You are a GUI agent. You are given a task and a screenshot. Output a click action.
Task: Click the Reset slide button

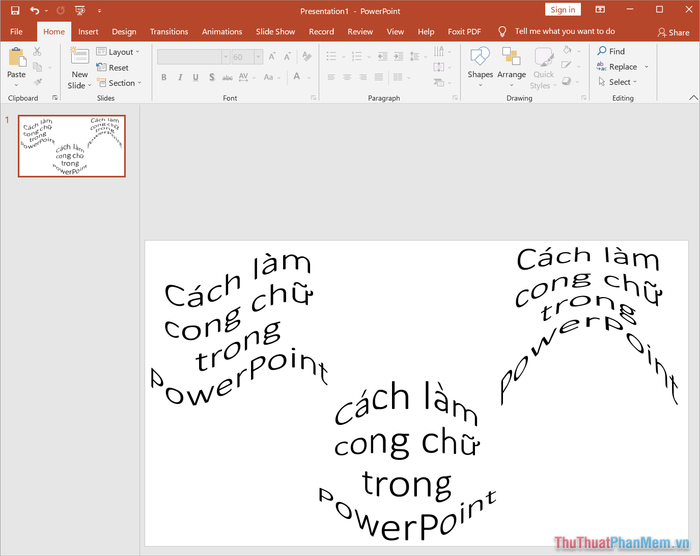(112, 67)
